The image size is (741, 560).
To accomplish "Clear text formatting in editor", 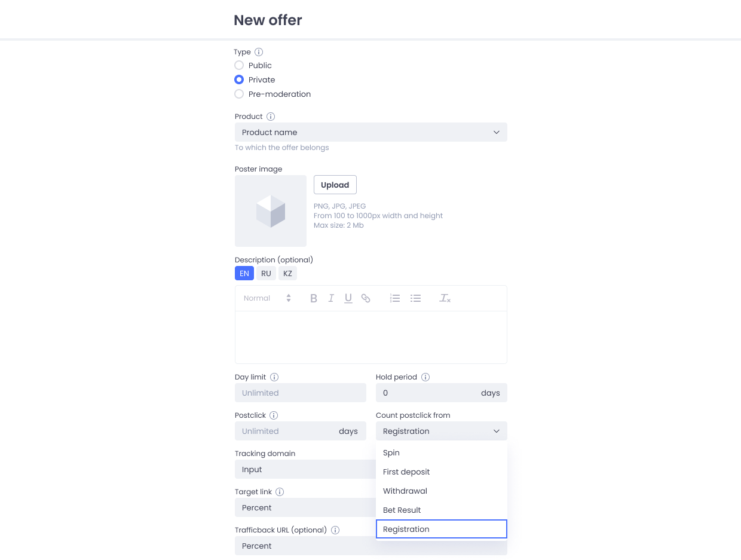I will point(445,298).
